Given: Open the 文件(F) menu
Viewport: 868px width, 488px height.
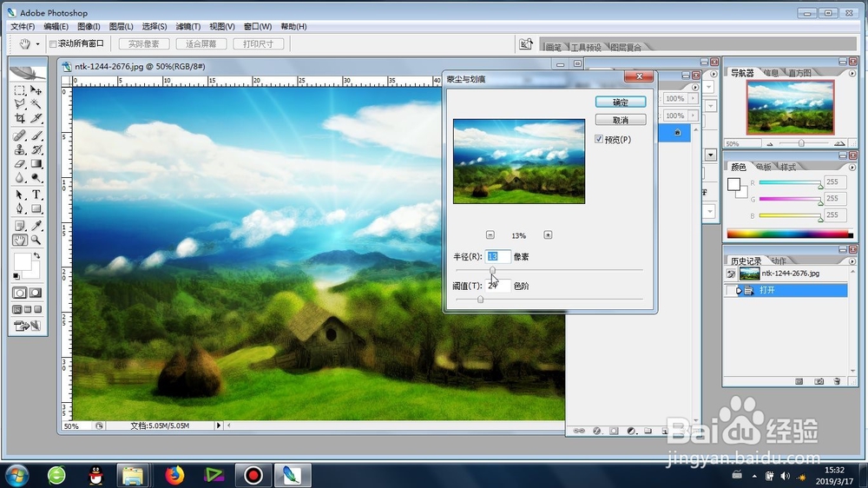Looking at the screenshot, I should click(x=23, y=27).
